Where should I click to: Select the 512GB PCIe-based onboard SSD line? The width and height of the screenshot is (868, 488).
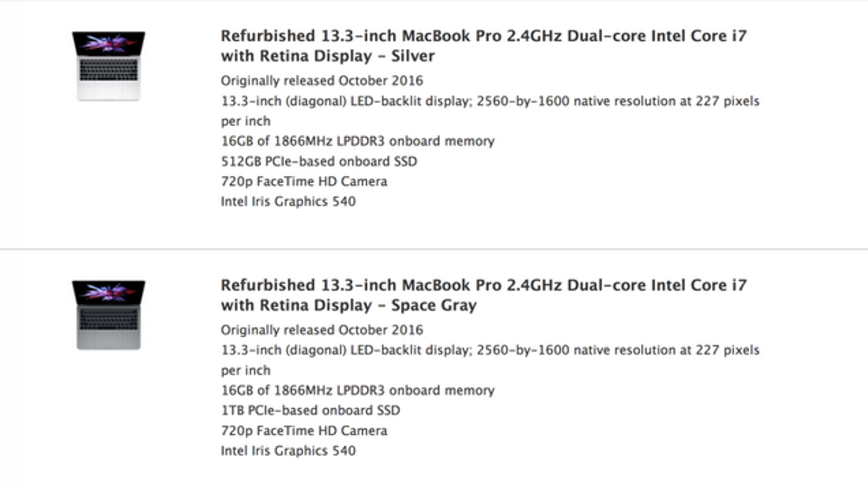tap(319, 162)
